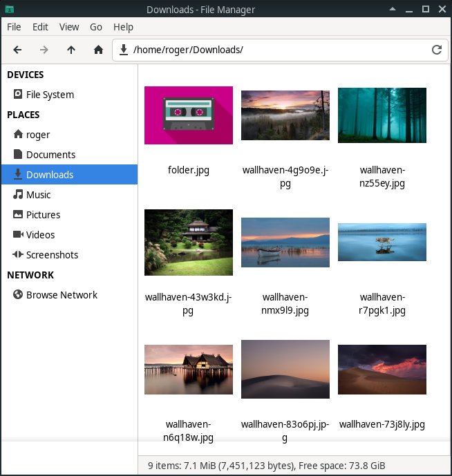The height and width of the screenshot is (476, 452).
Task: Click the Forward navigation arrow
Action: (44, 50)
